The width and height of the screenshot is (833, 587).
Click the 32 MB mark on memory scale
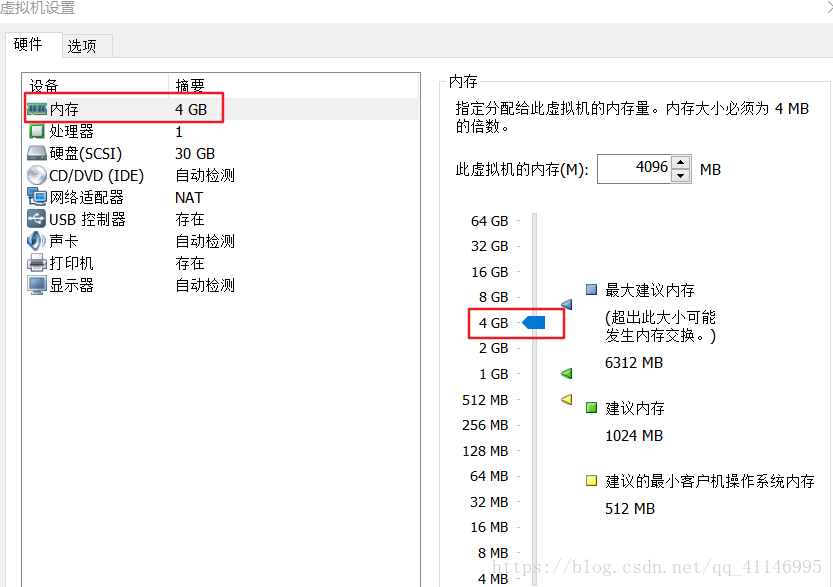[x=489, y=502]
